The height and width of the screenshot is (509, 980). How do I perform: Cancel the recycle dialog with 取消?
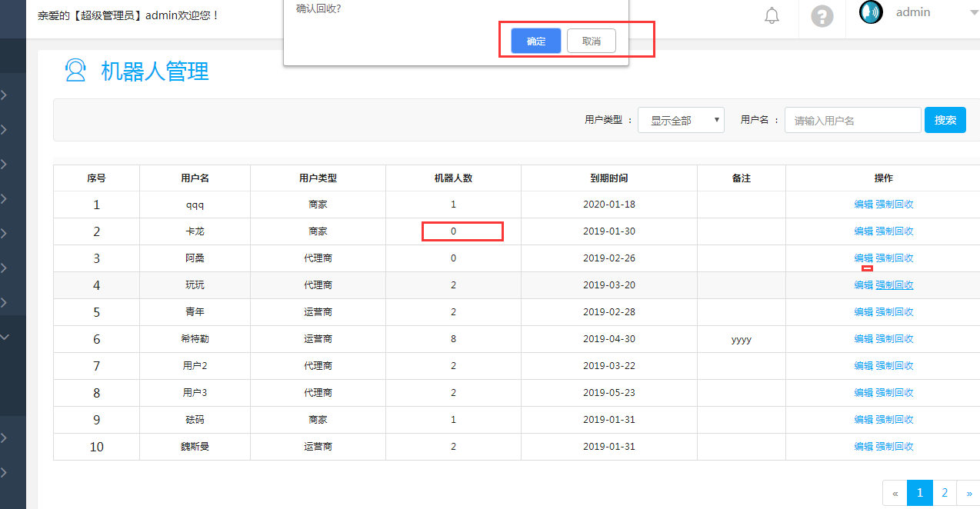(591, 42)
